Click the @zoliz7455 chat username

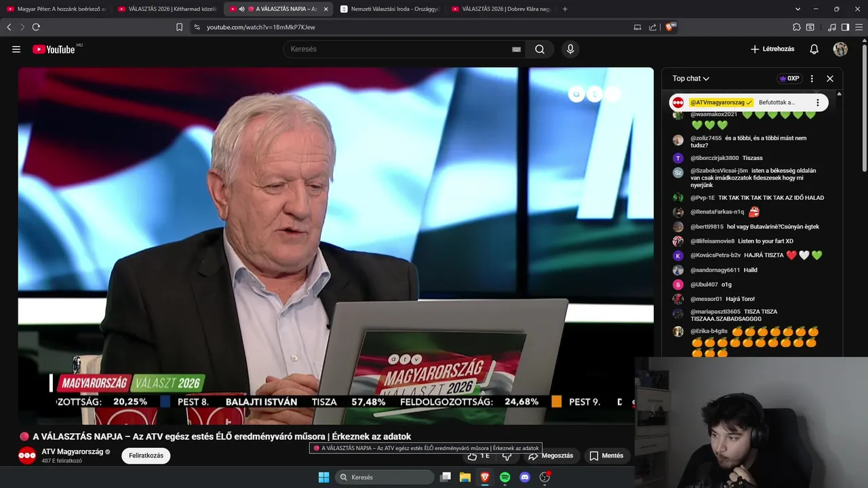706,138
